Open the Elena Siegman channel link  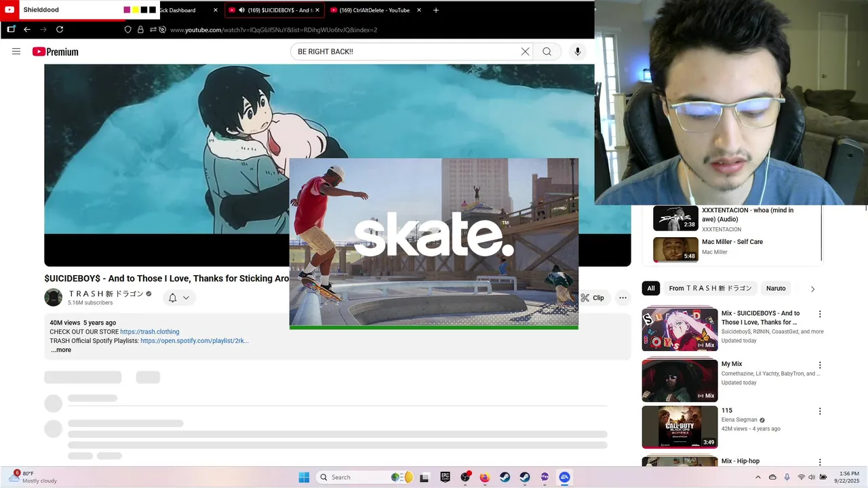(739, 420)
